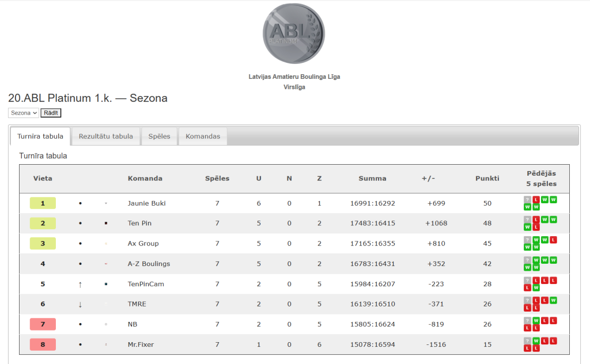
Task: Click the green W badge in Mr.Fixer row
Action: click(536, 340)
